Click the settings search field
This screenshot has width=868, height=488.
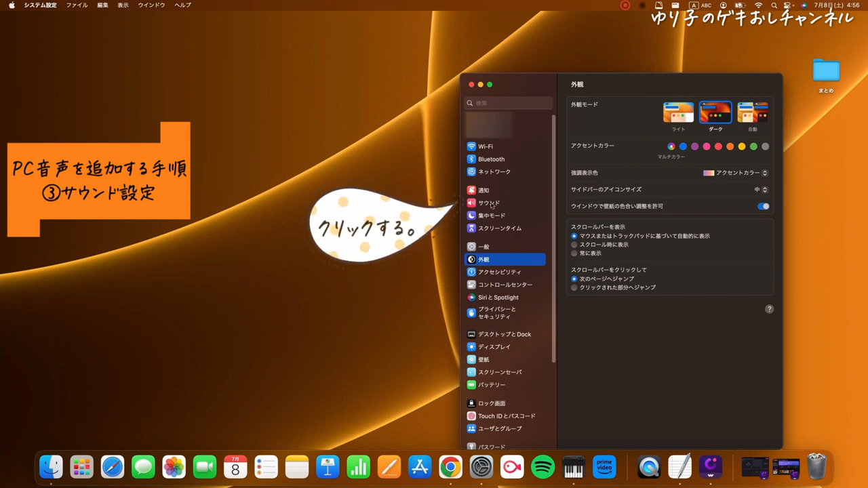click(x=509, y=103)
